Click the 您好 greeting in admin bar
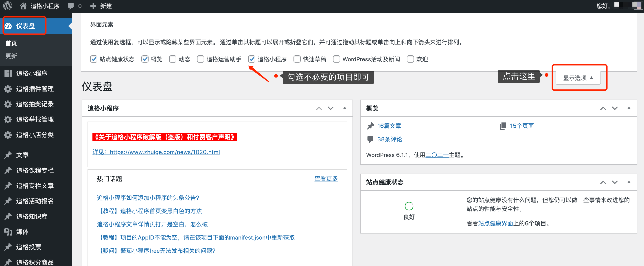The image size is (644, 266). 603,6
